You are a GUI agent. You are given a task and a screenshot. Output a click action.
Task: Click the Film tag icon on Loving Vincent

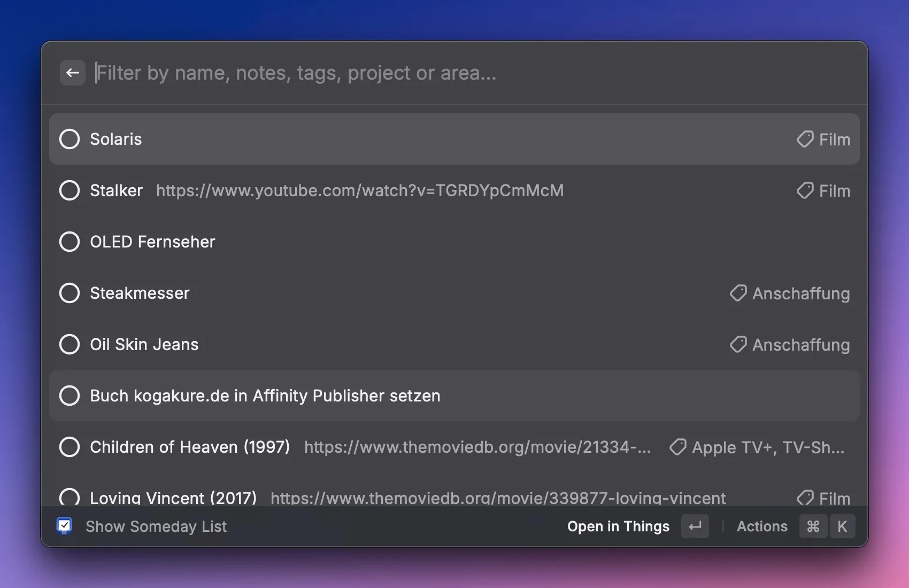[805, 498]
